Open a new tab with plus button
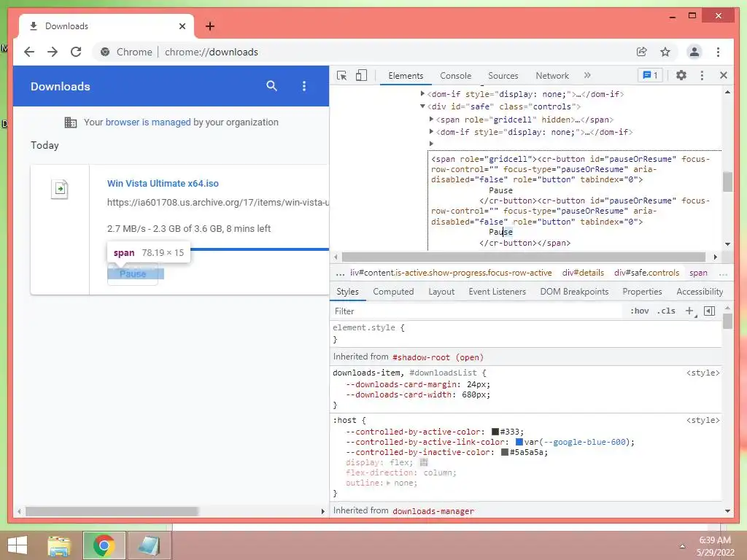Image resolution: width=747 pixels, height=560 pixels. tap(210, 26)
